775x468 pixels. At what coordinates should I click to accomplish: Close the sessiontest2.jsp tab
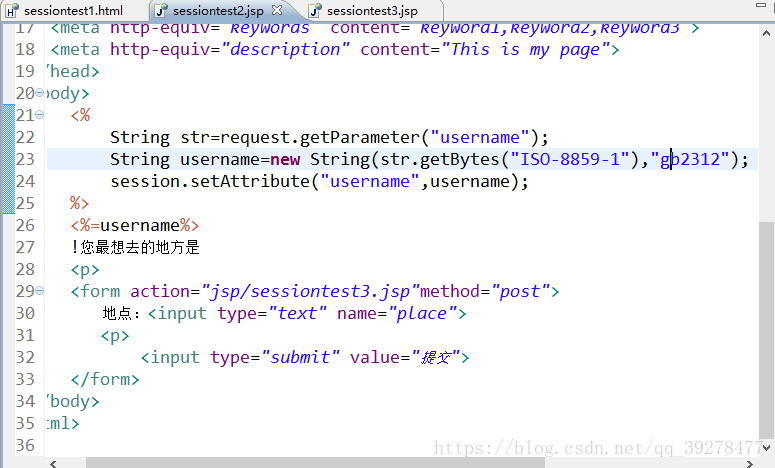(277, 10)
